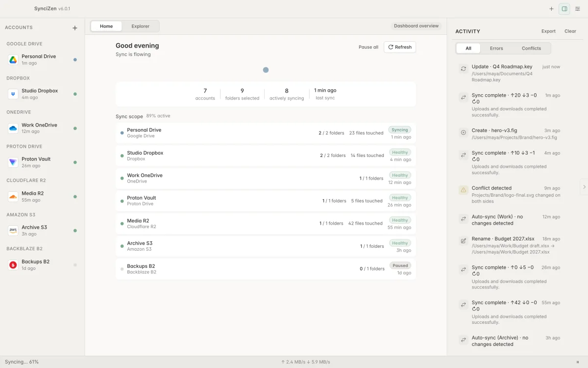This screenshot has height=368, width=588.
Task: Select Media R2 in the accounts sidebar
Action: pos(42,197)
